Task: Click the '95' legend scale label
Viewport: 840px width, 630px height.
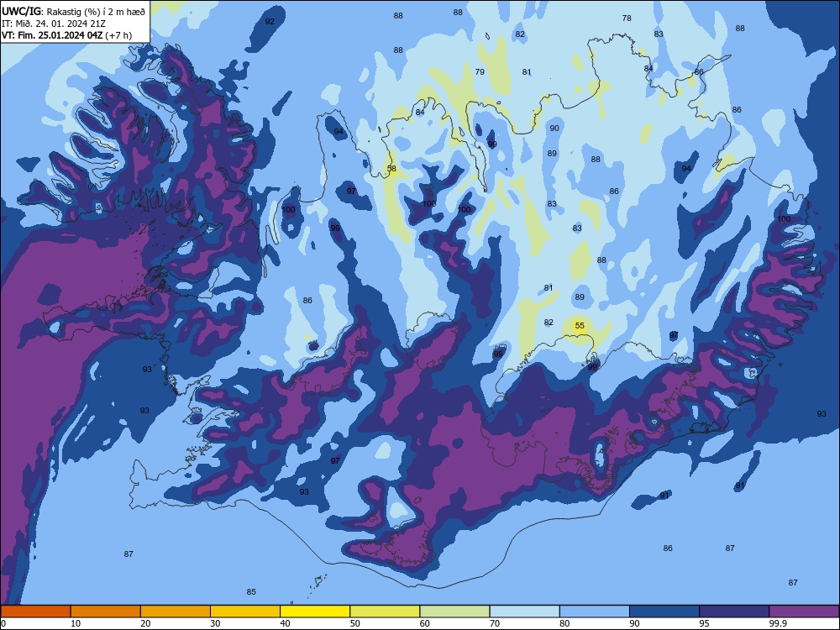Action: pos(705,623)
